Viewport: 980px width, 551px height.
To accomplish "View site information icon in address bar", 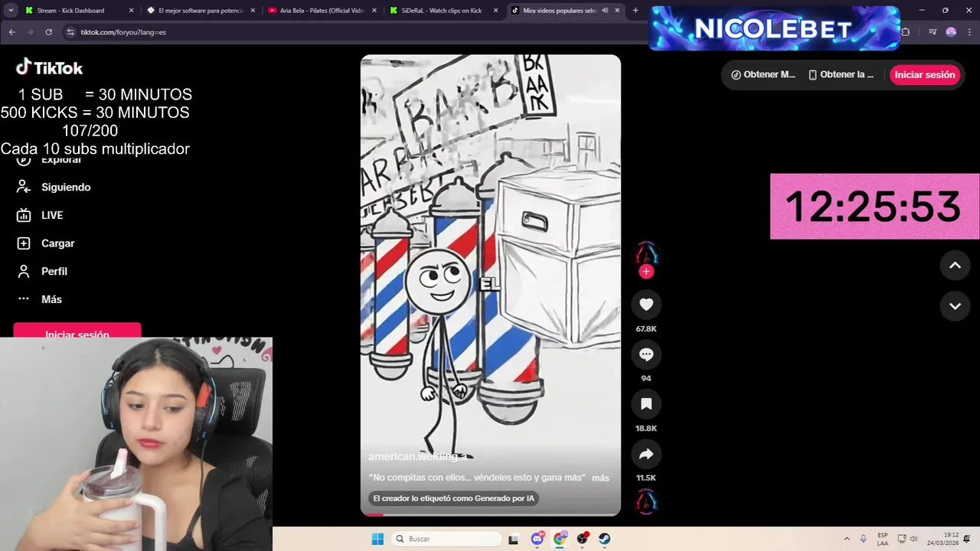I will 70,32.
